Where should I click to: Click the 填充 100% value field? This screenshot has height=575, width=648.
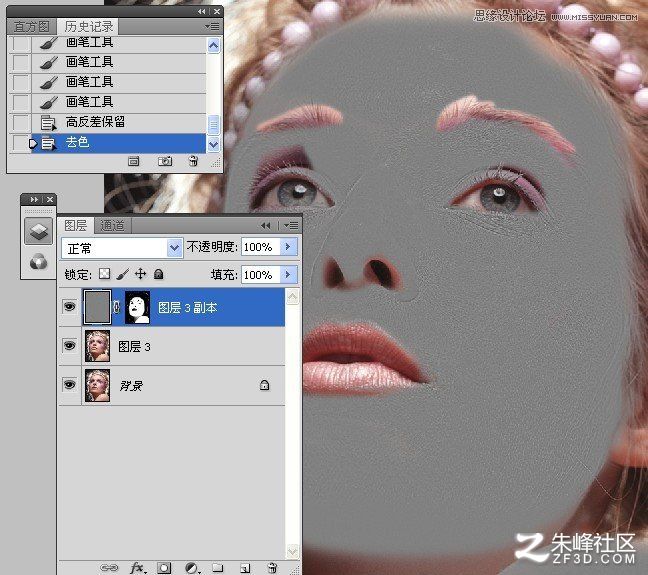[261, 275]
